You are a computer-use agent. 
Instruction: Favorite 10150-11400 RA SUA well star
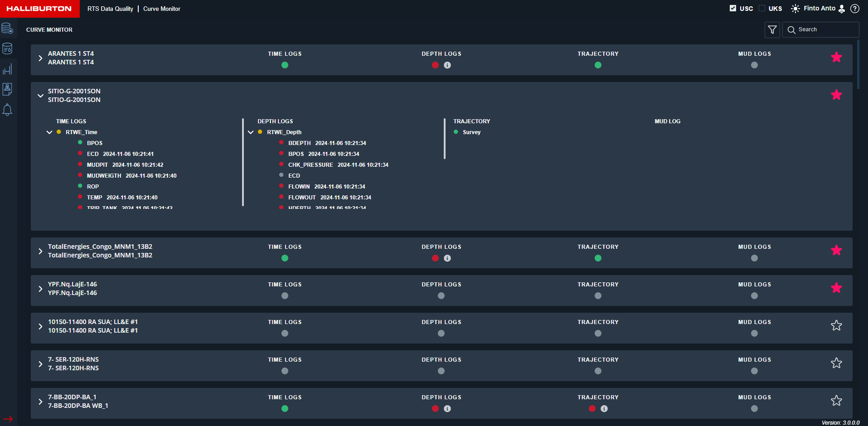pos(836,325)
